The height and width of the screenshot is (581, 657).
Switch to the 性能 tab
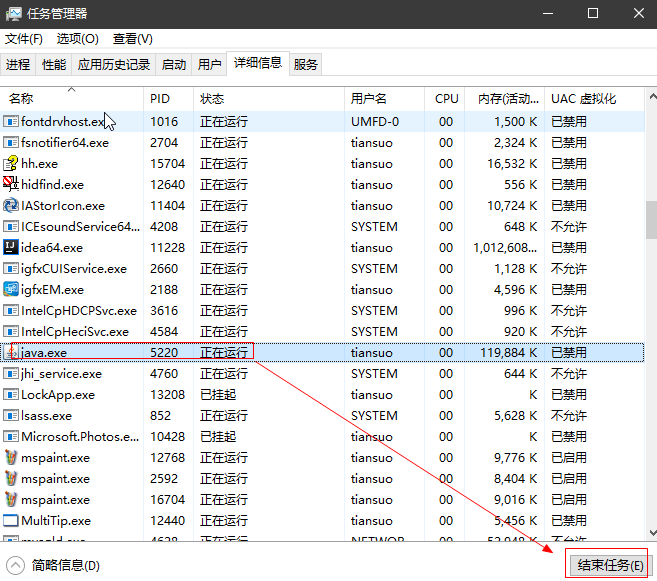click(x=54, y=65)
